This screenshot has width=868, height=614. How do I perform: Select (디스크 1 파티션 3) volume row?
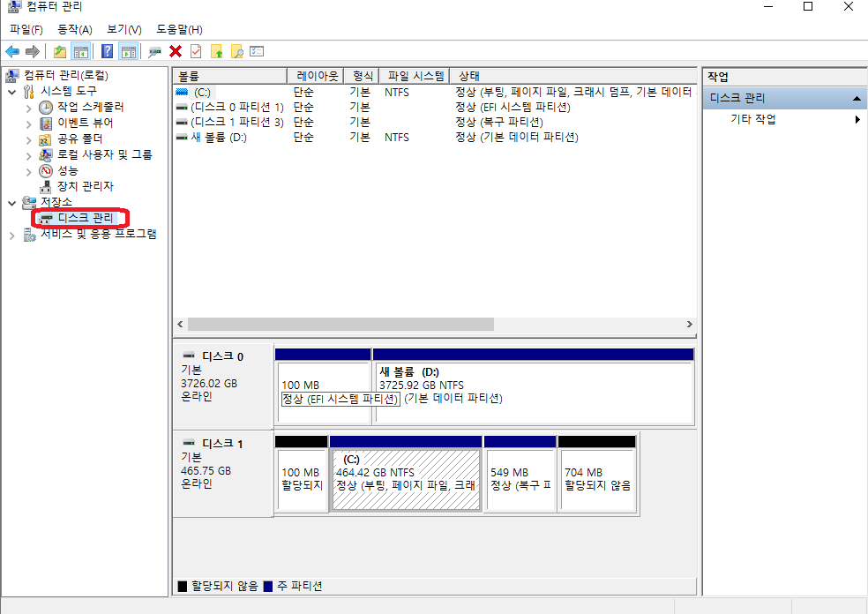tap(435, 122)
